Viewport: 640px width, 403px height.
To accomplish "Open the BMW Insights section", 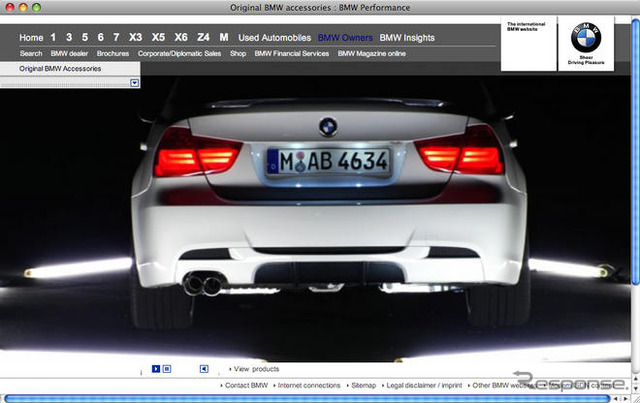I will point(407,38).
